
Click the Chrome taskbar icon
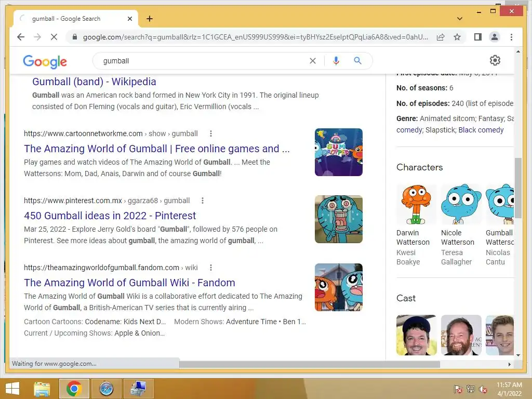pos(74,389)
